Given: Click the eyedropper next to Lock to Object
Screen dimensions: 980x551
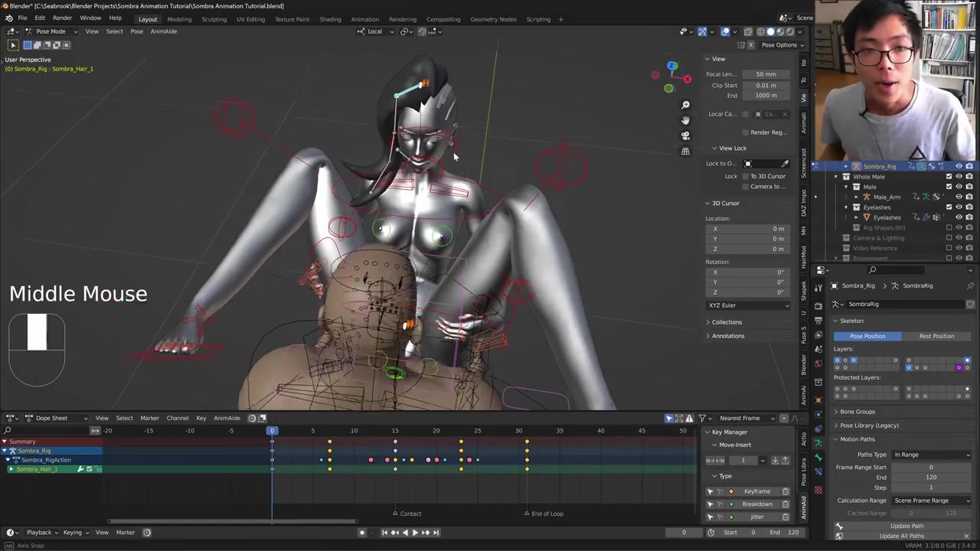Looking at the screenshot, I should [785, 164].
